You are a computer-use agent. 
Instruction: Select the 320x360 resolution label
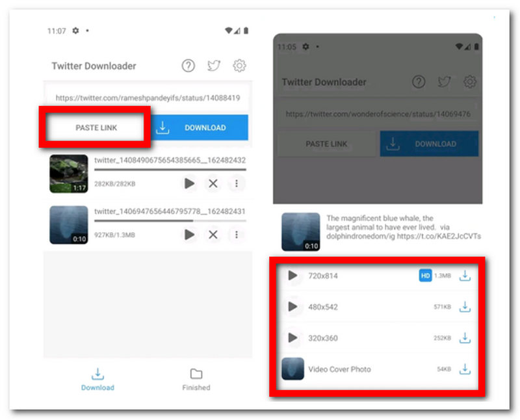pos(323,338)
